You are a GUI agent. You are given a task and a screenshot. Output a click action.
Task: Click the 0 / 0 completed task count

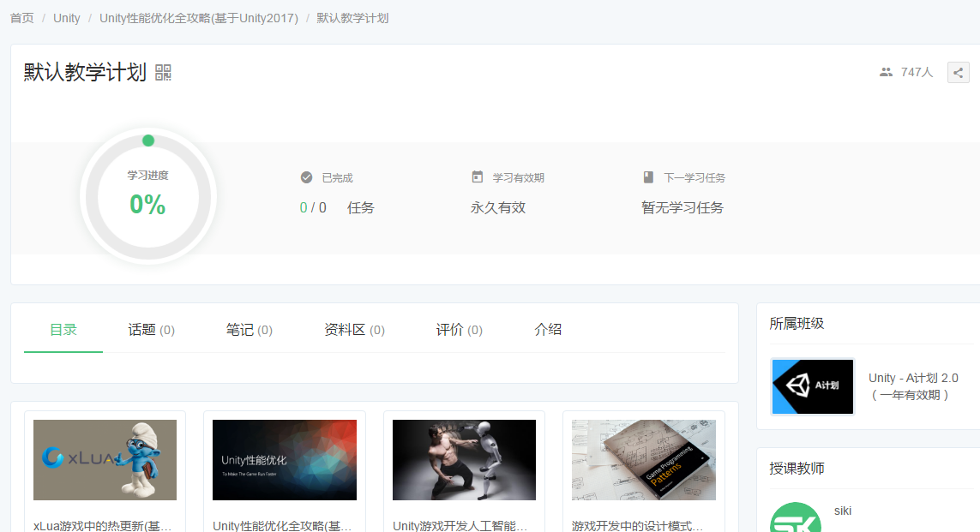coord(313,207)
